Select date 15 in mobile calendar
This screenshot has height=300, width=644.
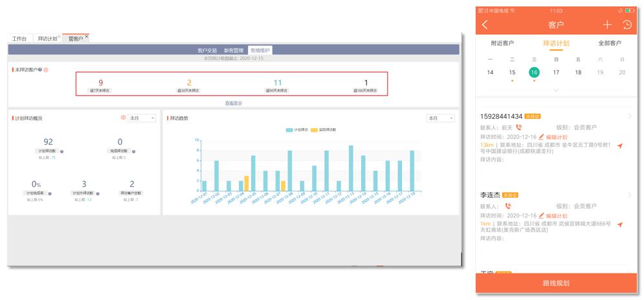pyautogui.click(x=512, y=72)
